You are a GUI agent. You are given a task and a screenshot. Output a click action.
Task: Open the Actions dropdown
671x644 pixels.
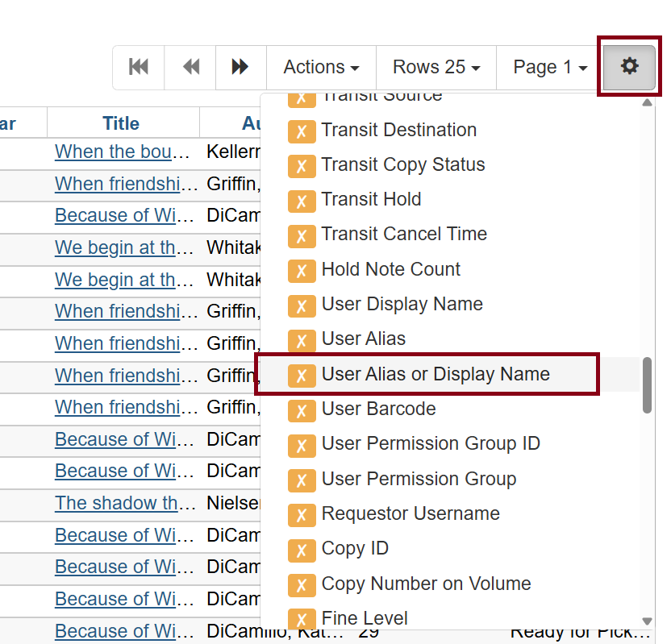click(319, 67)
